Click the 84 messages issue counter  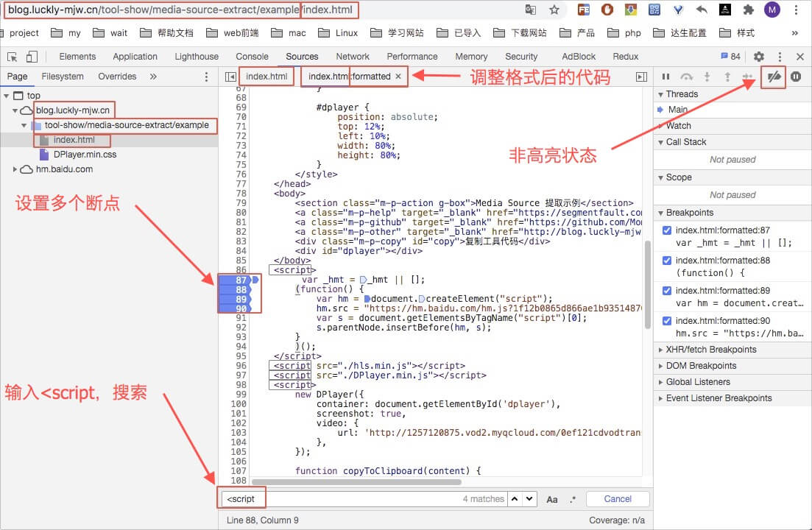point(730,57)
